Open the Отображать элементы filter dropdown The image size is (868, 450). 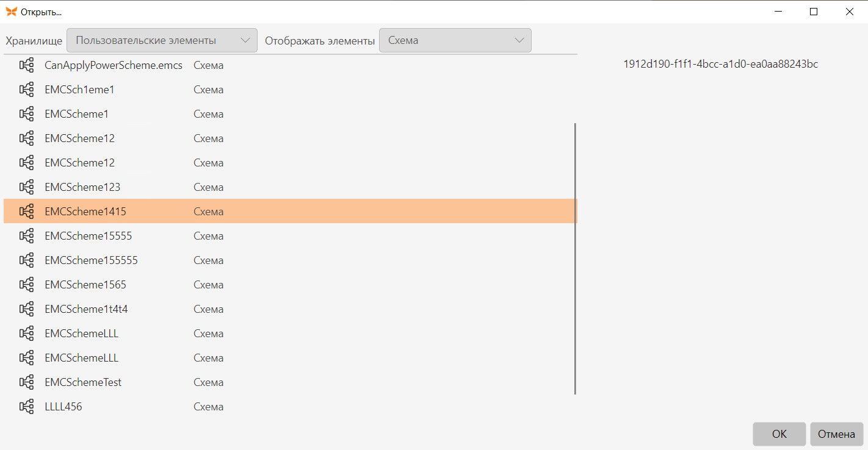[x=455, y=40]
